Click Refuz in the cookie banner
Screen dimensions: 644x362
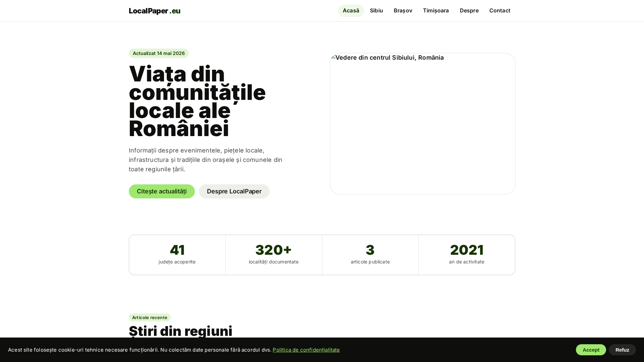pos(622,350)
